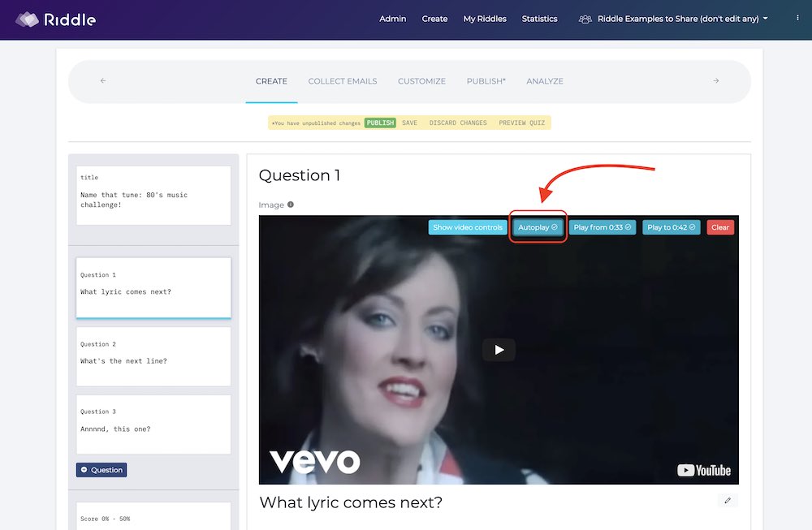Add a new Question button
Screen dimensions: 812x530
[x=101, y=470]
